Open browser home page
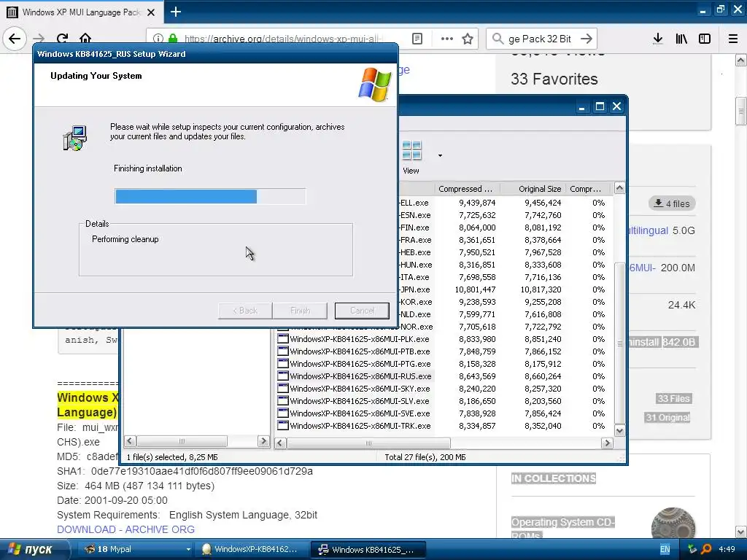The image size is (747, 560). tap(85, 39)
